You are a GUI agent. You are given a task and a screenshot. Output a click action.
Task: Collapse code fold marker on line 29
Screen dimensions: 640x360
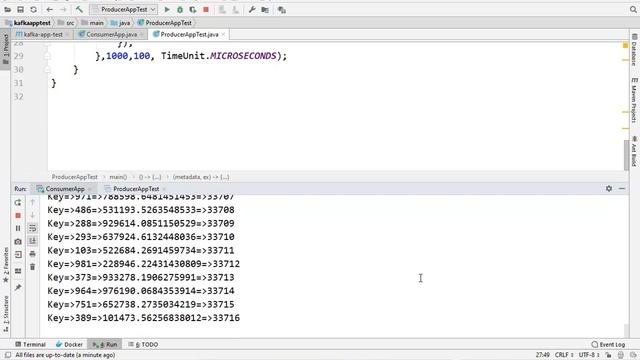pyautogui.click(x=47, y=56)
